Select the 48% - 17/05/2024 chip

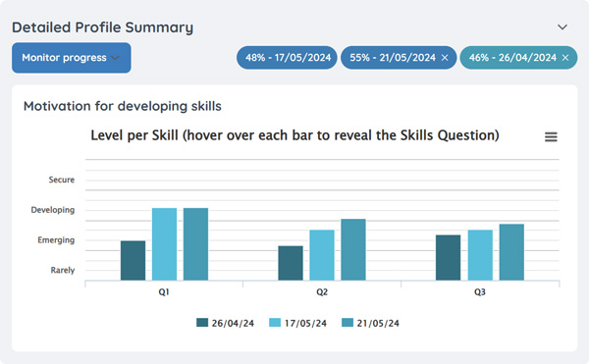point(287,58)
